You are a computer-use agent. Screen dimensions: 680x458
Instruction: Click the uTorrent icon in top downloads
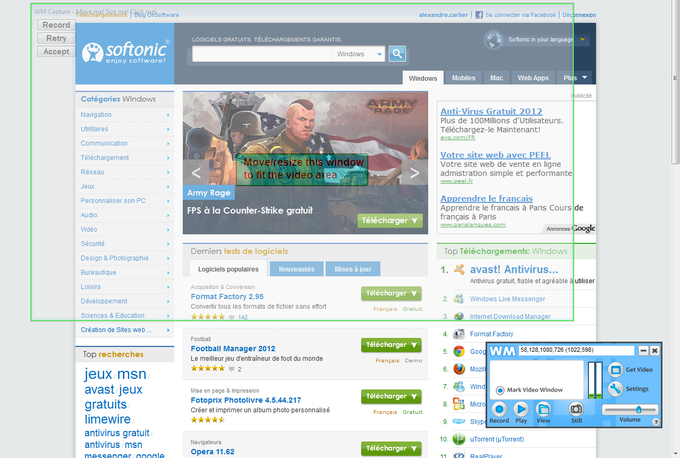[459, 439]
